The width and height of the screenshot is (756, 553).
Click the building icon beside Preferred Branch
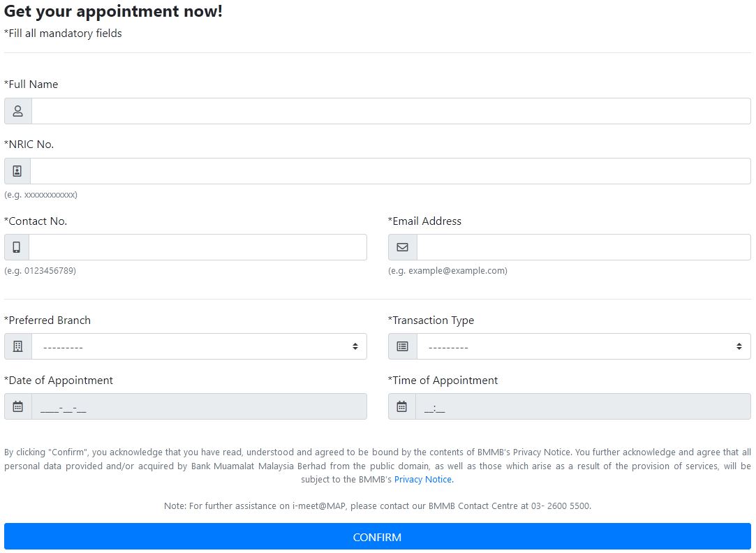point(18,346)
